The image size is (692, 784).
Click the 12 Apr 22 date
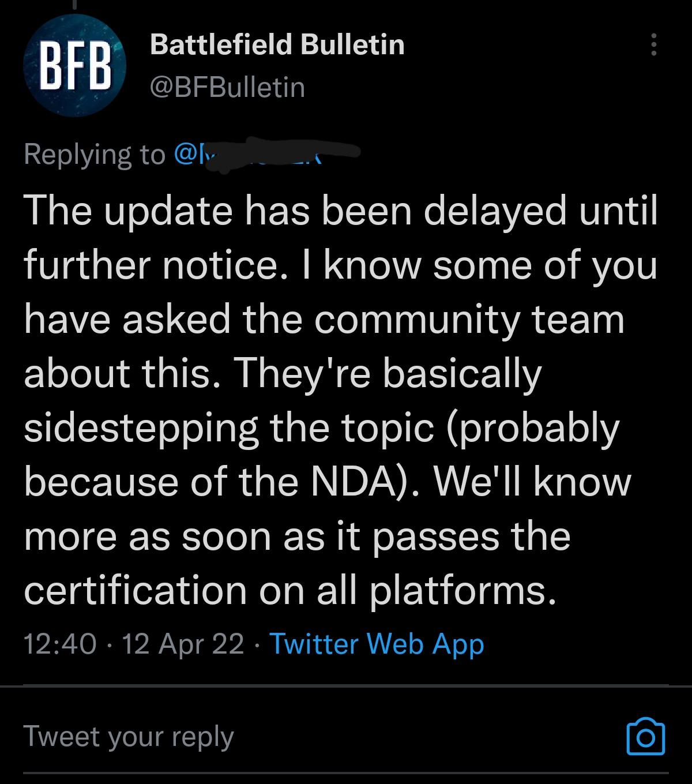click(183, 644)
